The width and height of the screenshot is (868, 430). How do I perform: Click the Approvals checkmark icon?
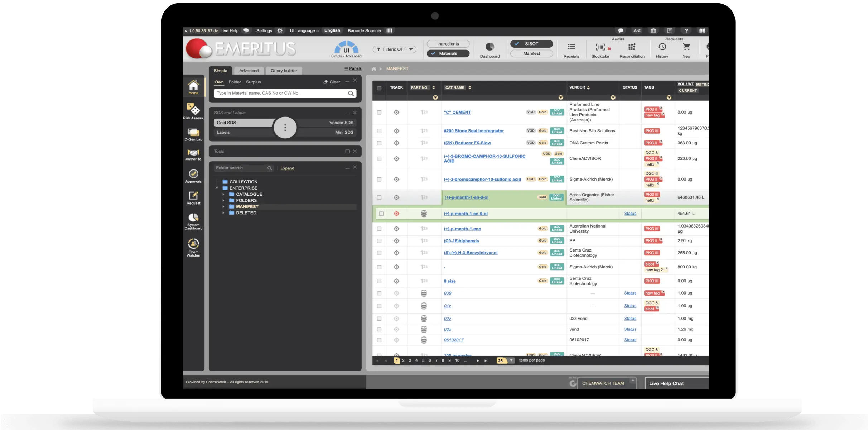(193, 174)
